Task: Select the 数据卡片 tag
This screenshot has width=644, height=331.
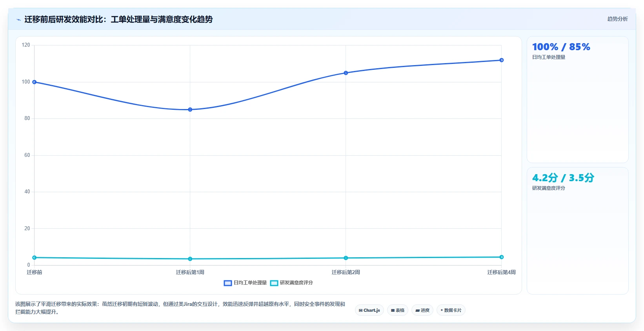Action: coord(451,310)
